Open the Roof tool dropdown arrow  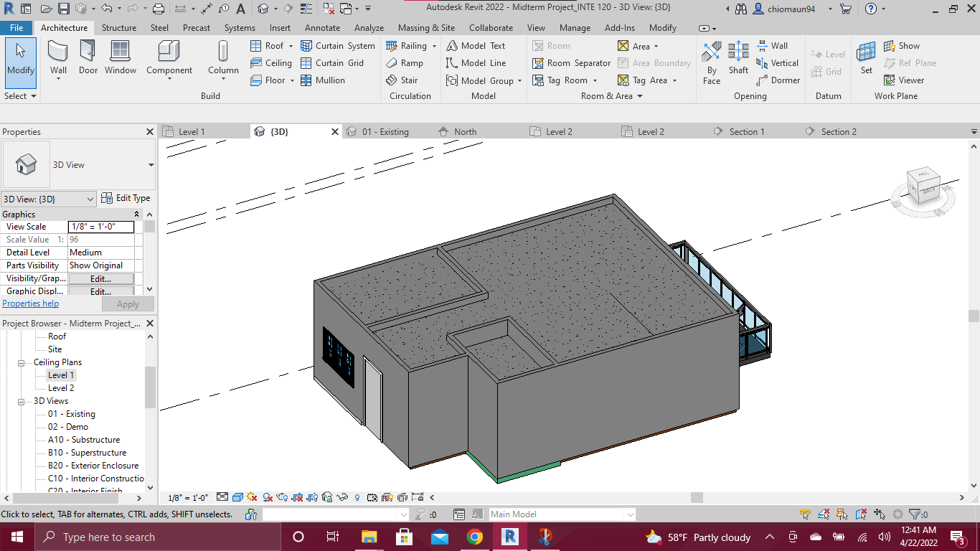point(290,45)
